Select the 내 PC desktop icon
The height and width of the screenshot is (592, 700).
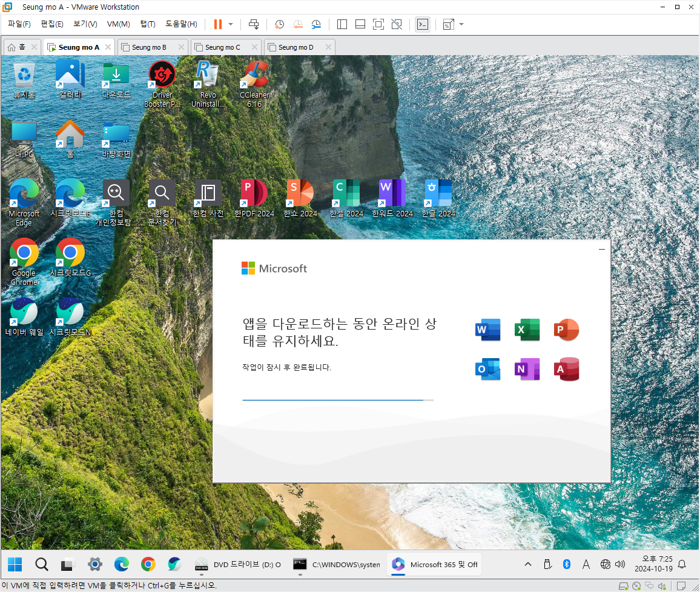24,139
